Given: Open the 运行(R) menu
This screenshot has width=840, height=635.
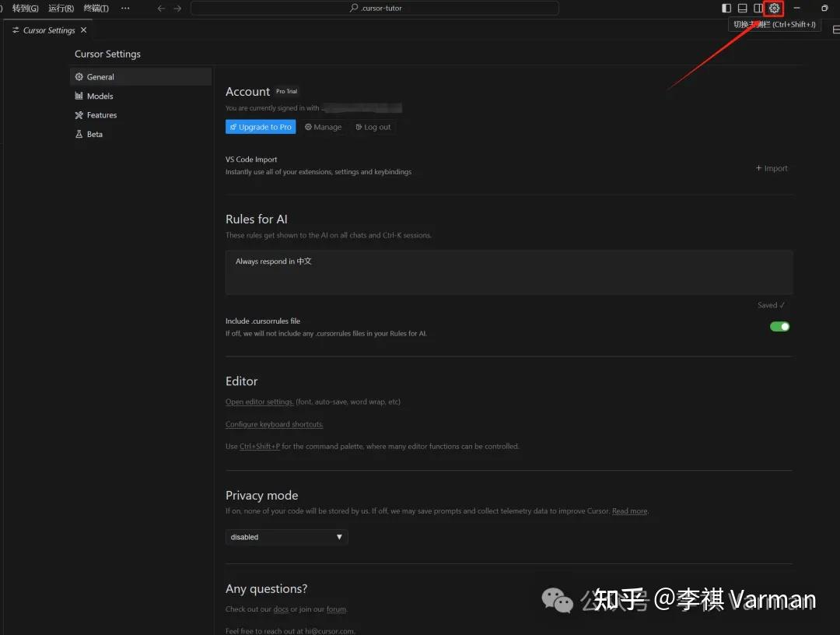Looking at the screenshot, I should click(61, 8).
